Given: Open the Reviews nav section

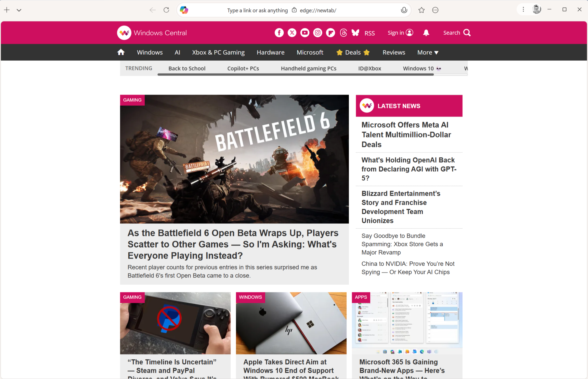Looking at the screenshot, I should [394, 53].
